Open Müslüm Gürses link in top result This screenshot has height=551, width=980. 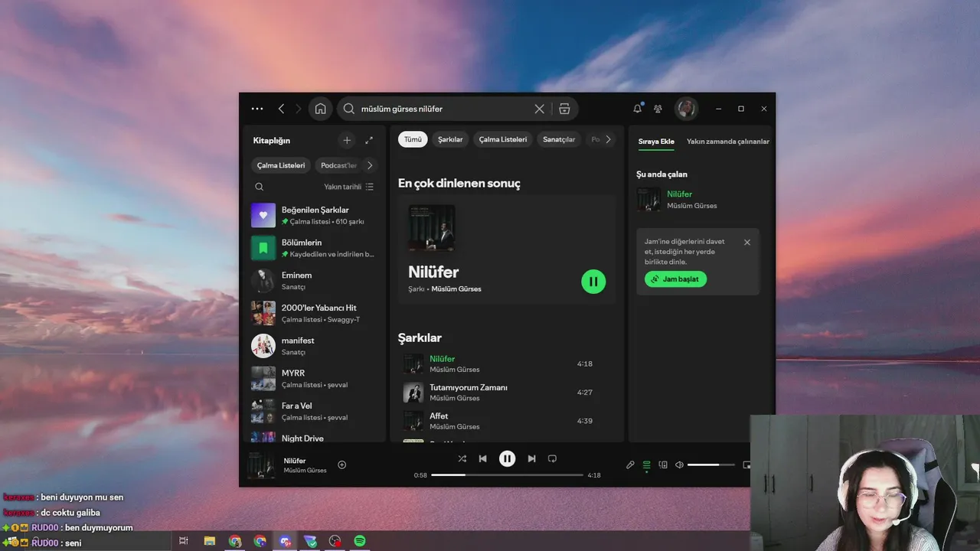point(456,289)
